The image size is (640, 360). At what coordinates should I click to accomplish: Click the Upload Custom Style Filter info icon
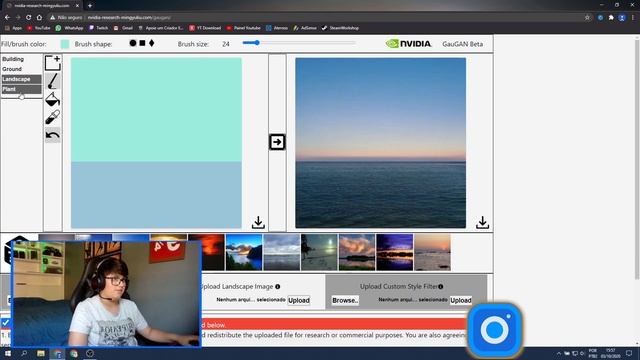coord(441,287)
